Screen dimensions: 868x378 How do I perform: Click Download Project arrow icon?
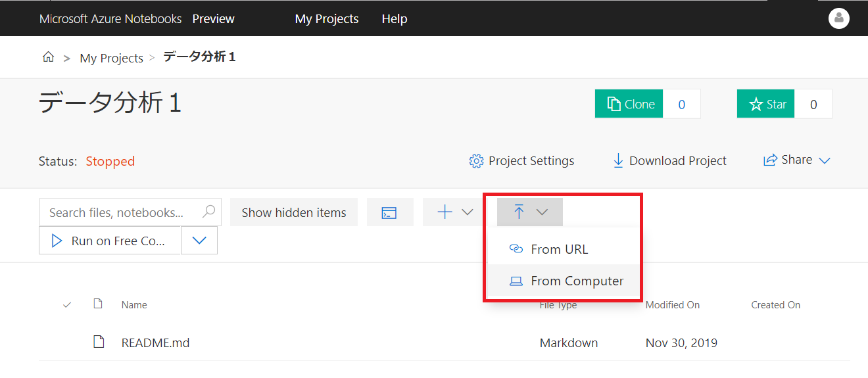click(x=617, y=161)
